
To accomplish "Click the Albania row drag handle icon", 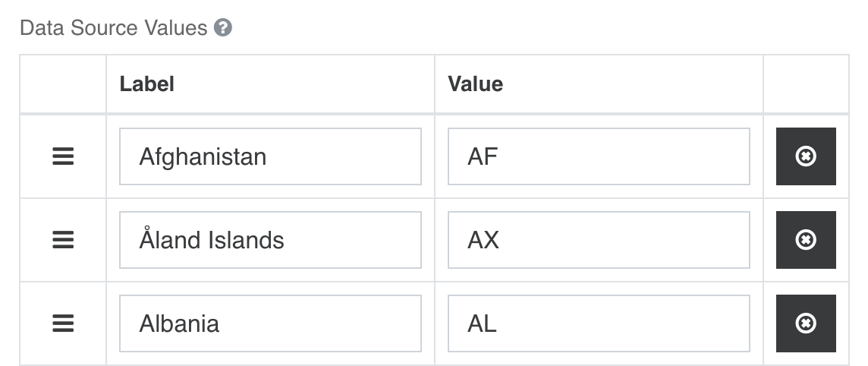I will [63, 323].
